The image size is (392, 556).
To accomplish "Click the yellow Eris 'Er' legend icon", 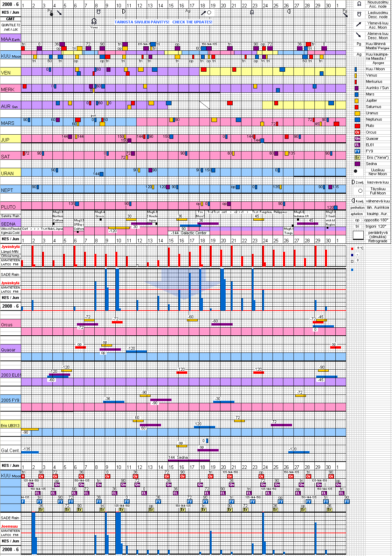I will tap(357, 157).
